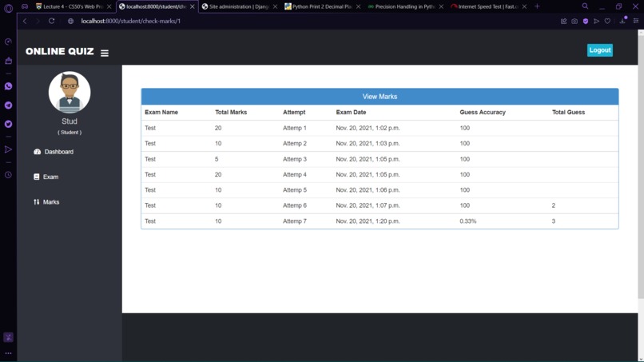Open the bag-shaped sidebar icon
644x362 pixels.
point(8,61)
